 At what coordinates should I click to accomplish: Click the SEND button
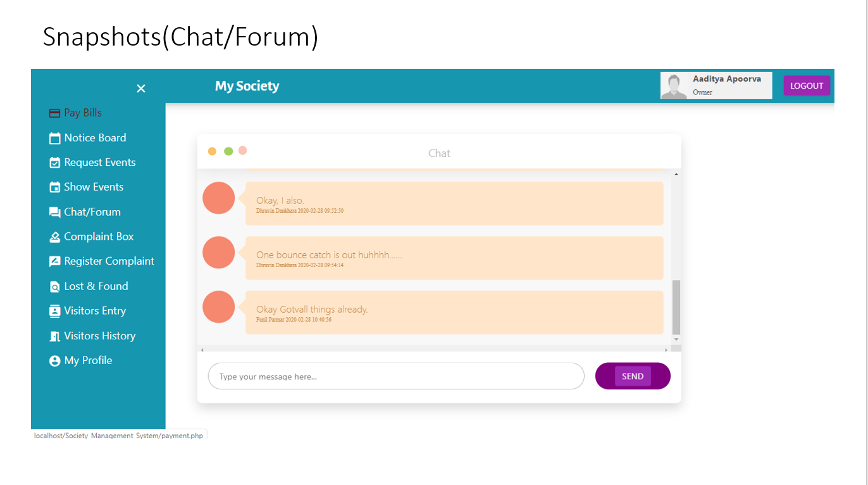[633, 376]
